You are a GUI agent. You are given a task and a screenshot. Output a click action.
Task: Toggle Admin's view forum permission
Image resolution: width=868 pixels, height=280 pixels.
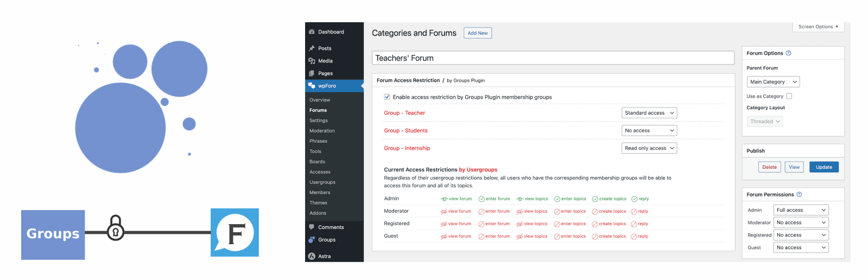pyautogui.click(x=456, y=199)
